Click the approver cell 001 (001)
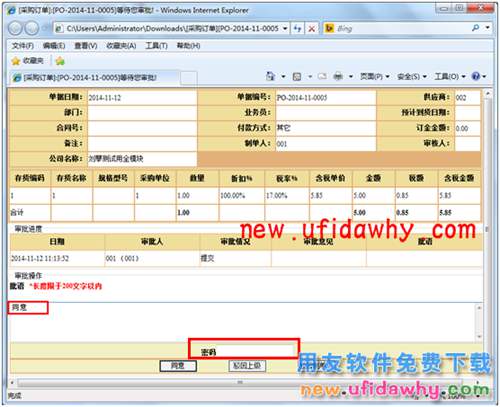The height and width of the screenshot is (407, 500). pos(152,258)
